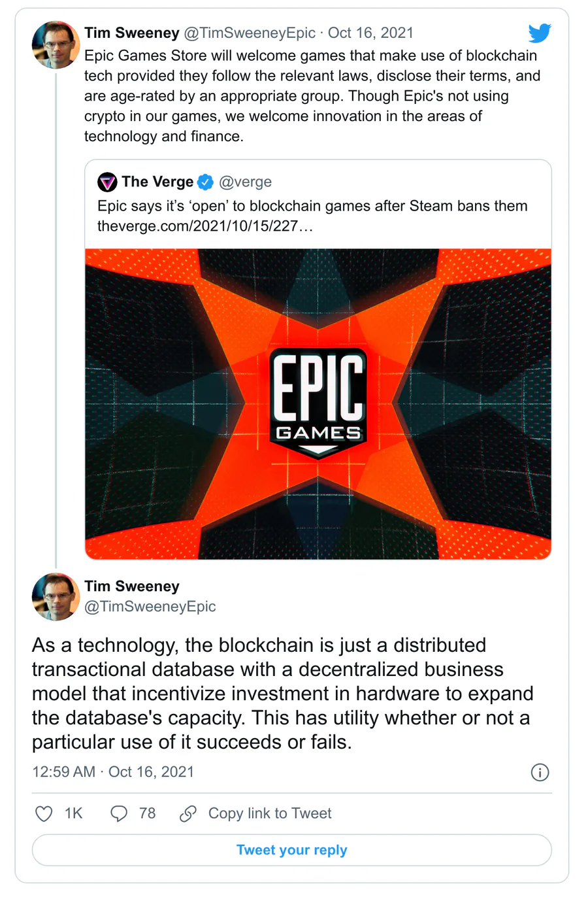Click the chain link copy icon
Screen dimensions: 588x899
click(188, 813)
